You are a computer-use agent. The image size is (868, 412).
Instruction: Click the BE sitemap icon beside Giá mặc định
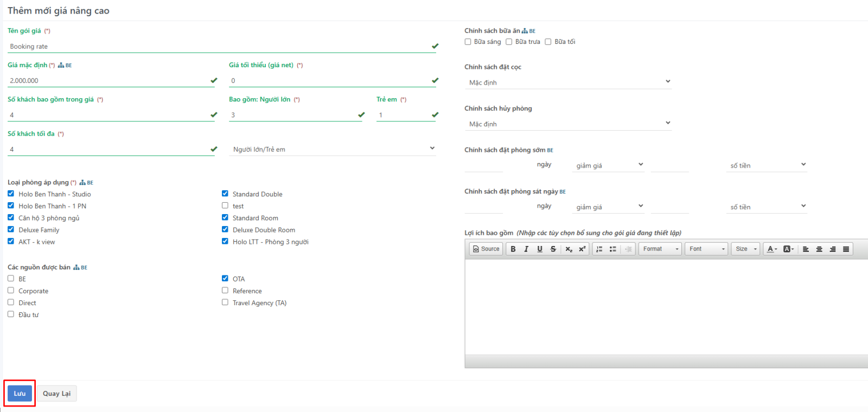[x=65, y=65]
